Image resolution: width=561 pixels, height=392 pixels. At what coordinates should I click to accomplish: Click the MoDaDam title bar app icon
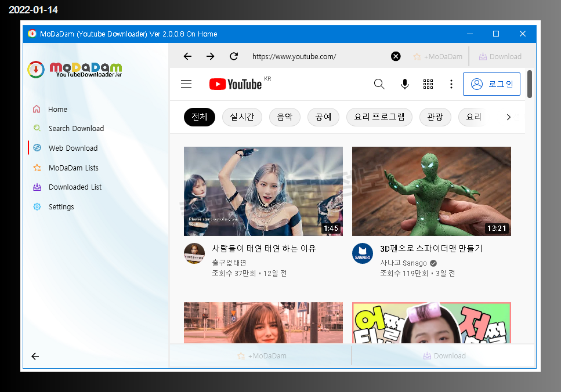(32, 34)
